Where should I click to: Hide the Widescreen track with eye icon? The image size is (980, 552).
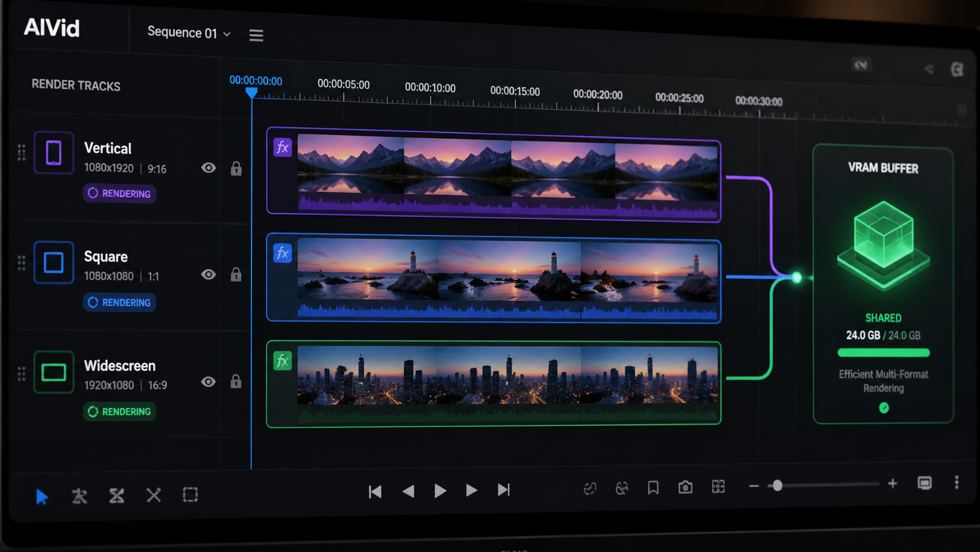click(x=209, y=382)
